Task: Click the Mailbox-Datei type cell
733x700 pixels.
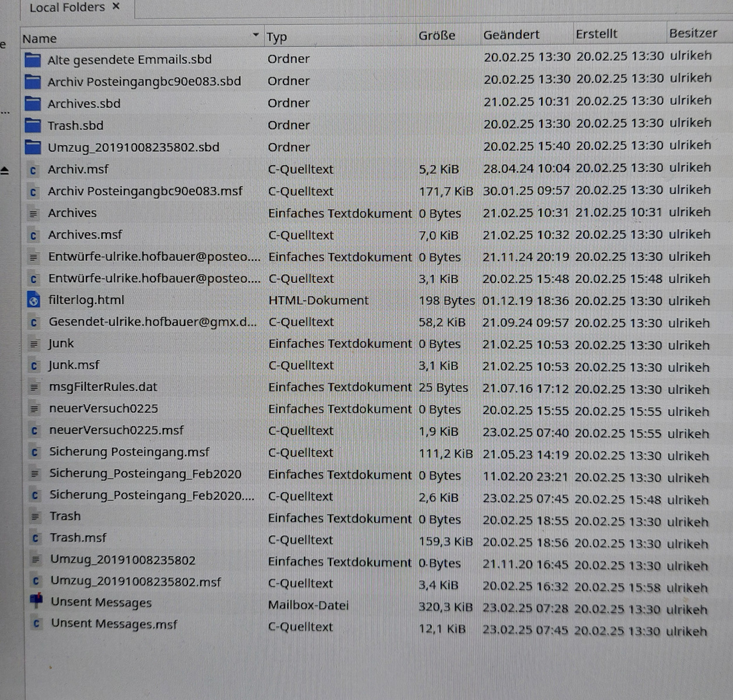Action: [x=308, y=605]
